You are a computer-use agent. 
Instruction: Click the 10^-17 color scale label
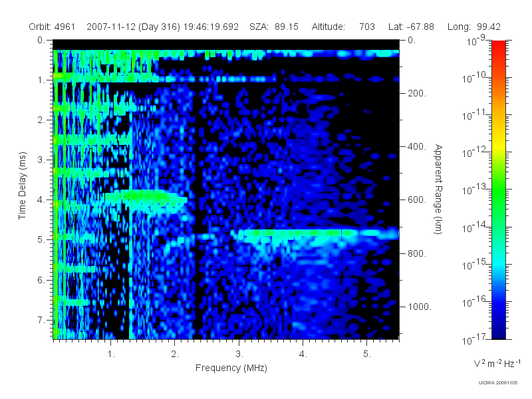coord(473,339)
